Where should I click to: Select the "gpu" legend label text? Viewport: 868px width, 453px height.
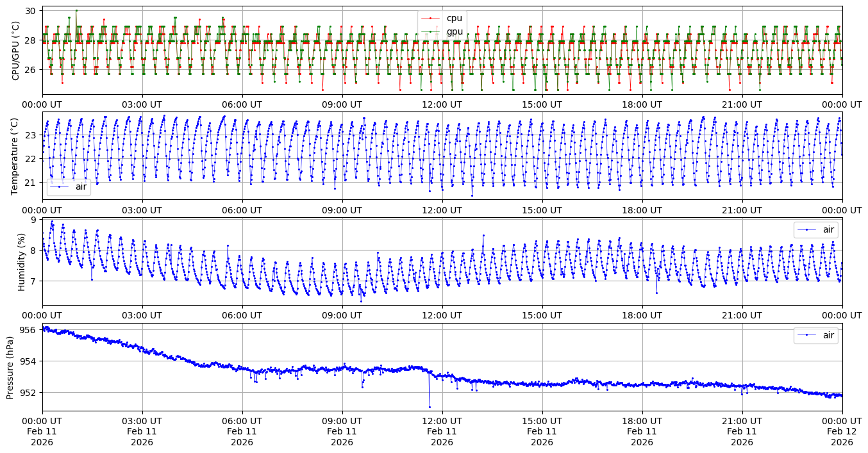(455, 31)
